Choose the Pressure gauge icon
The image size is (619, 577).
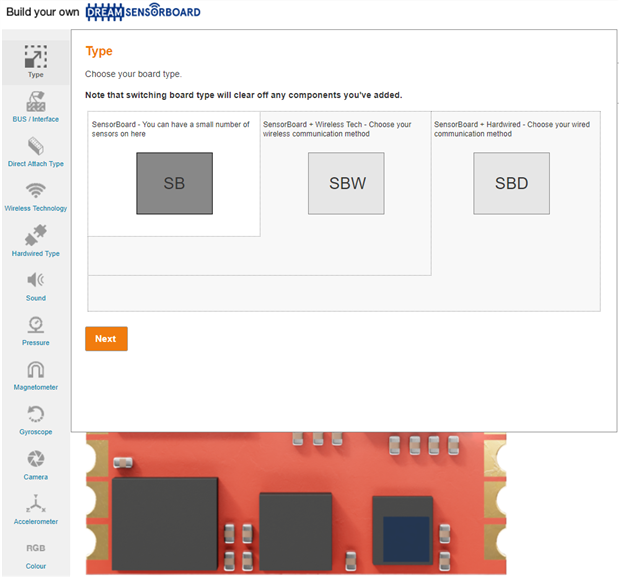point(36,324)
